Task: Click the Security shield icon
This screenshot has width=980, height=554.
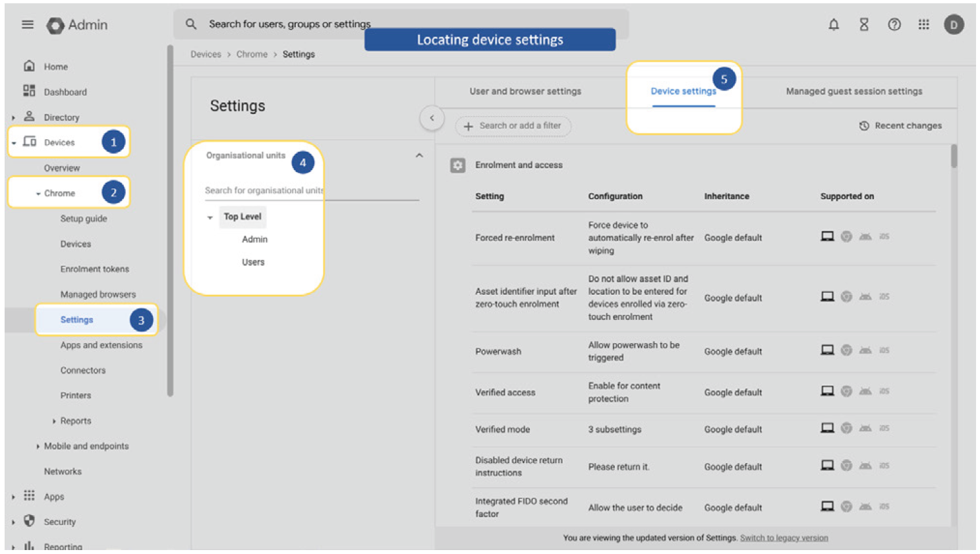Action: [x=29, y=521]
